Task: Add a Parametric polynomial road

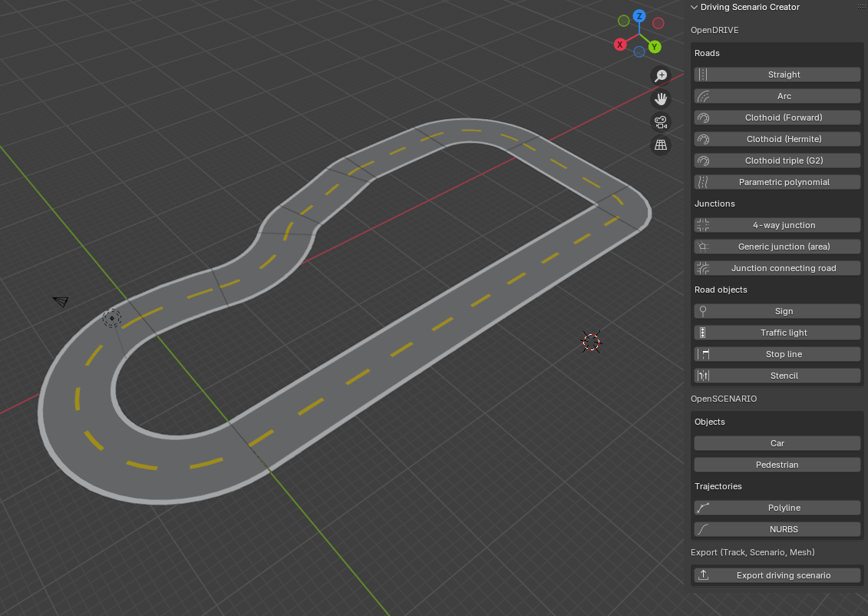Action: click(x=777, y=182)
